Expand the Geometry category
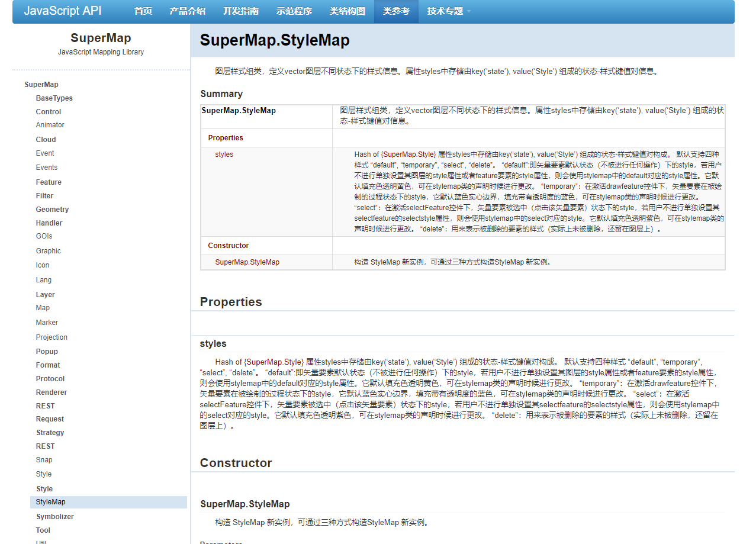This screenshot has height=544, width=756. (x=52, y=210)
